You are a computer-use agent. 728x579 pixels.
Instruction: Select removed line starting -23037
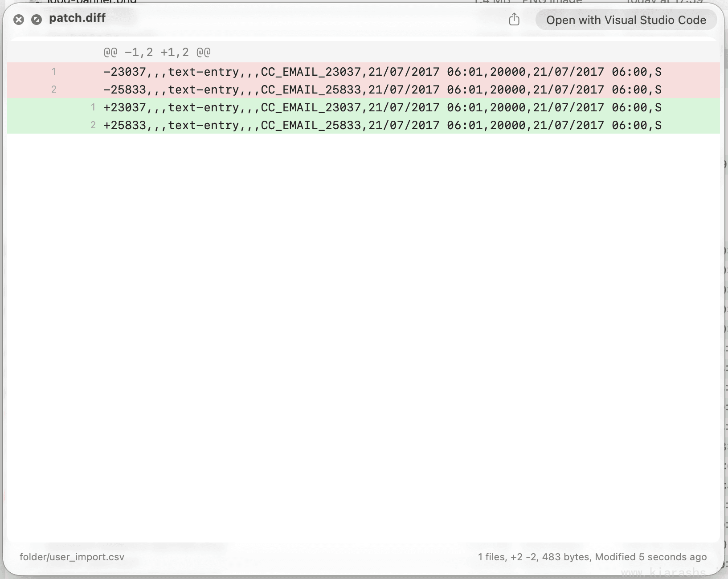[364, 71]
